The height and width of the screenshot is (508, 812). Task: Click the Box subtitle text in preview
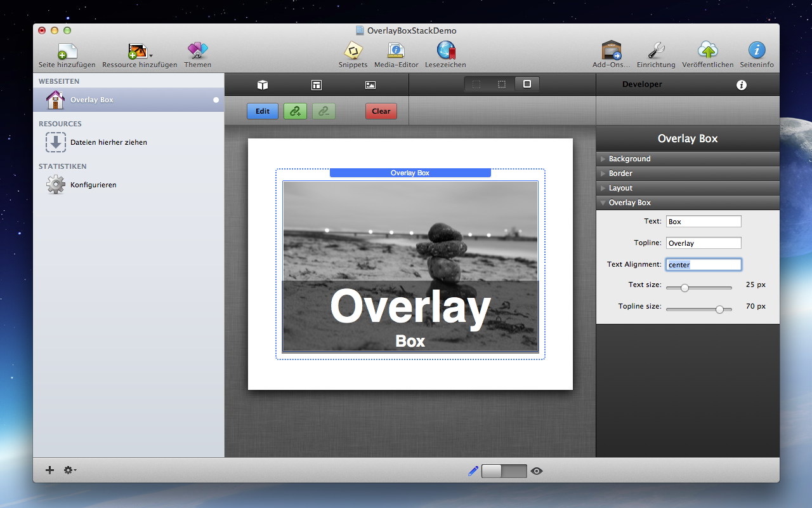(410, 341)
